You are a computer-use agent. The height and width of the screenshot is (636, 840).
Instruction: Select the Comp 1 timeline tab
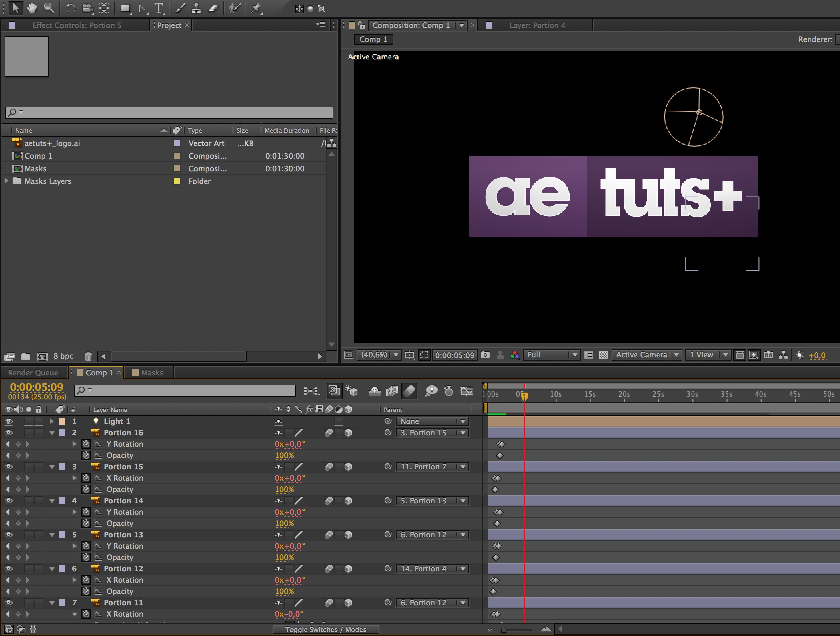coord(100,373)
